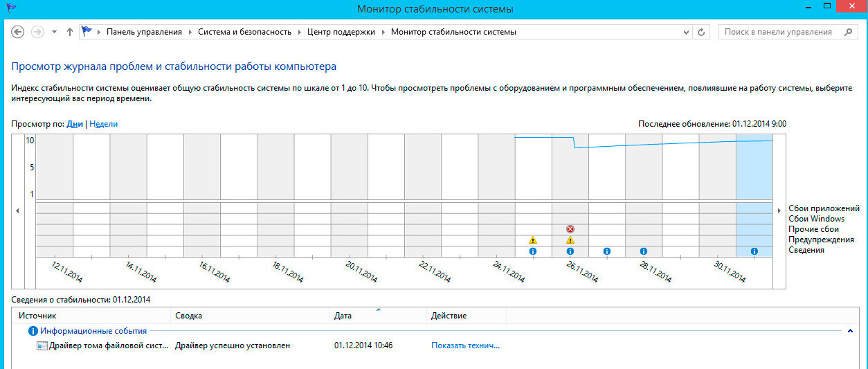Open the address bar history dropdown arrow
Image resolution: width=868 pixels, height=369 pixels.
coord(687,32)
